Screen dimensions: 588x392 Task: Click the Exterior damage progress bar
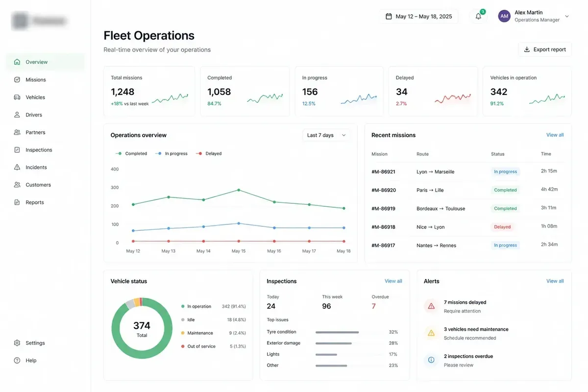pos(335,343)
